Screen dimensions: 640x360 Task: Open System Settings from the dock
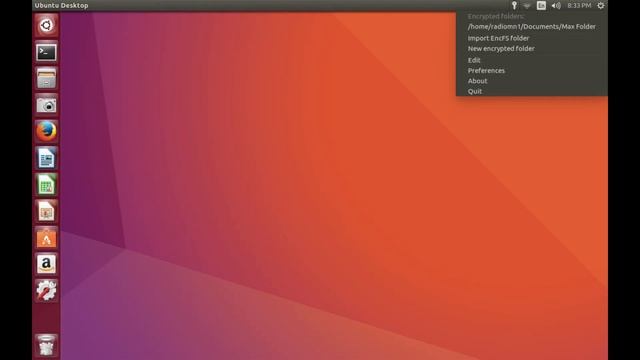point(46,291)
